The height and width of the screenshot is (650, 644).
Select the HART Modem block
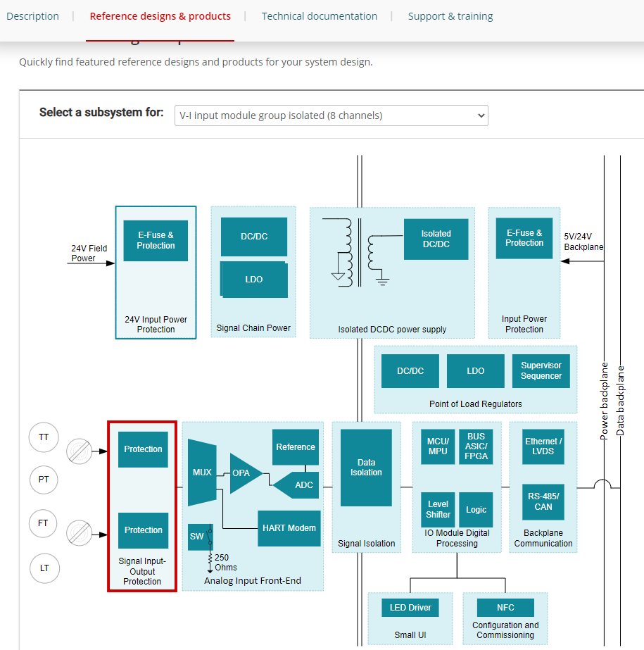click(x=289, y=528)
